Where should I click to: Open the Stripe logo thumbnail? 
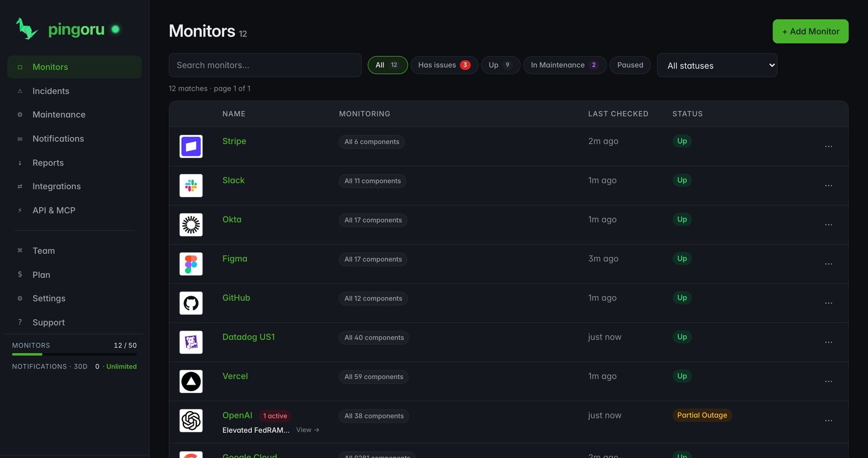pos(191,147)
